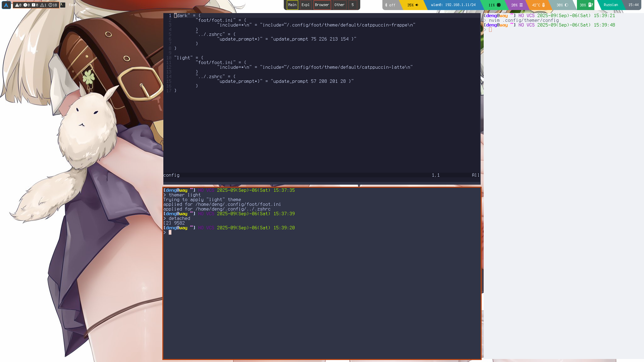644x362 pixels.
Task: Click the 42°C temperature indicator
Action: [538, 5]
